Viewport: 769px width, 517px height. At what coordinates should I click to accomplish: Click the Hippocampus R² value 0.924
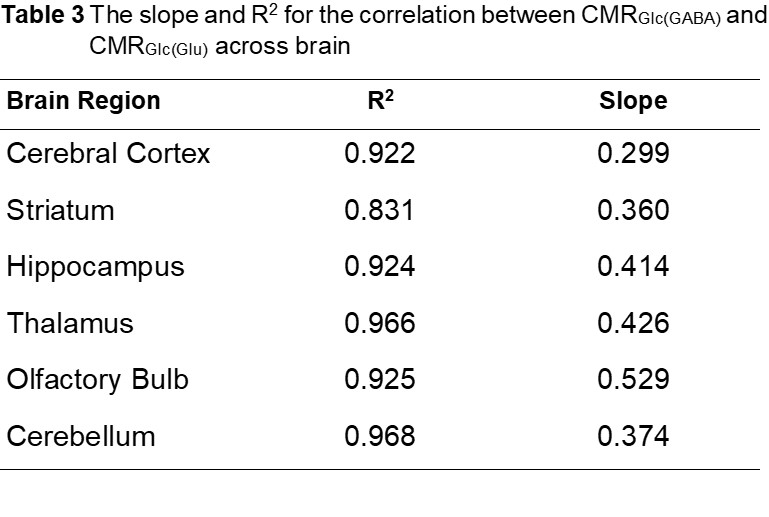pos(380,266)
